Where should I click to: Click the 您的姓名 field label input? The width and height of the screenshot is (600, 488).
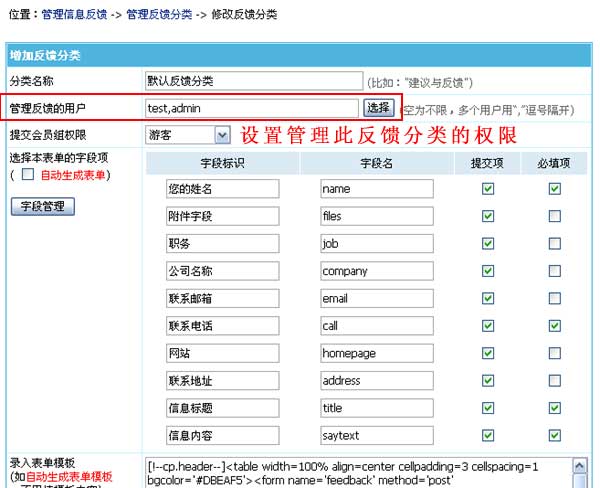click(223, 188)
